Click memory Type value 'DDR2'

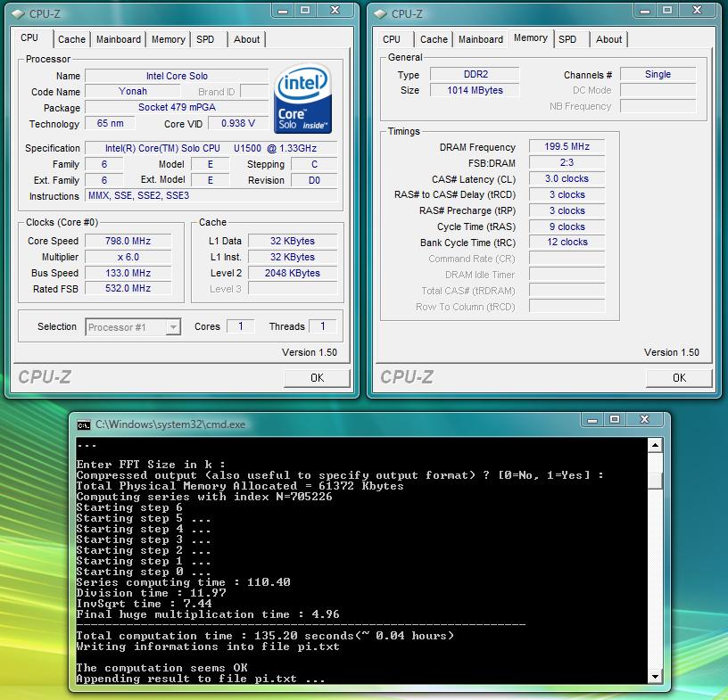click(x=475, y=74)
